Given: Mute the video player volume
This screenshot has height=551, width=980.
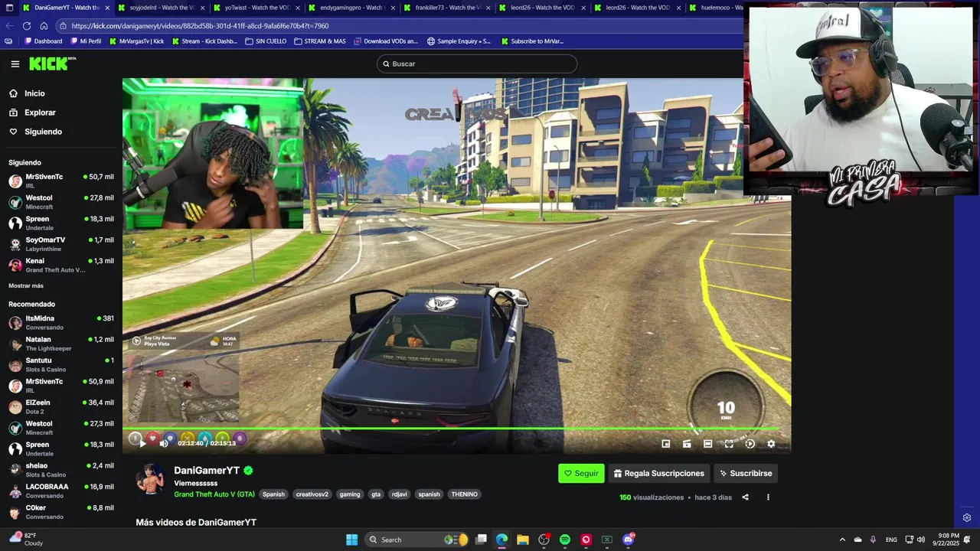Looking at the screenshot, I should (x=163, y=443).
